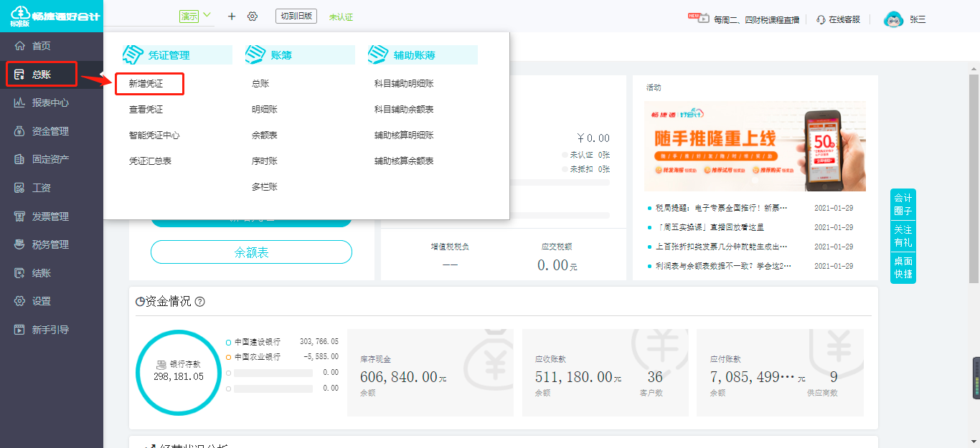Click the plus icon in top bar
Viewport: 980px width, 448px height.
(x=231, y=16)
